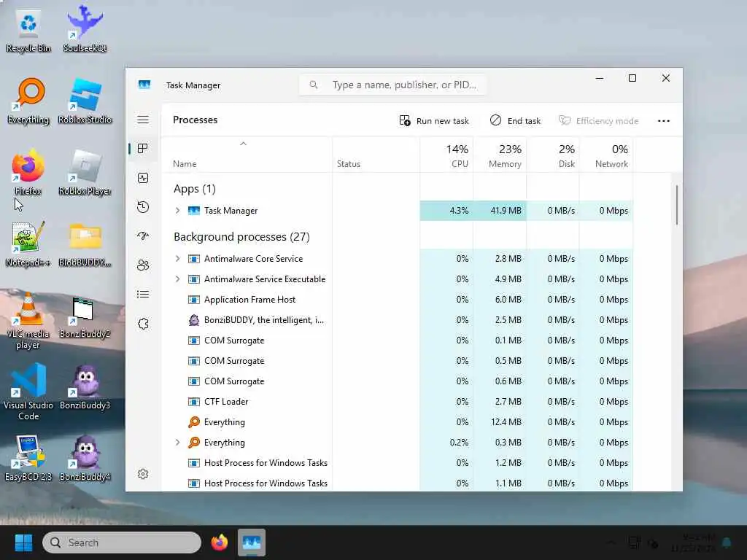Screen dimensions: 747x560
Task: Select VLC media player desktop shortcut
Action: [x=28, y=321]
